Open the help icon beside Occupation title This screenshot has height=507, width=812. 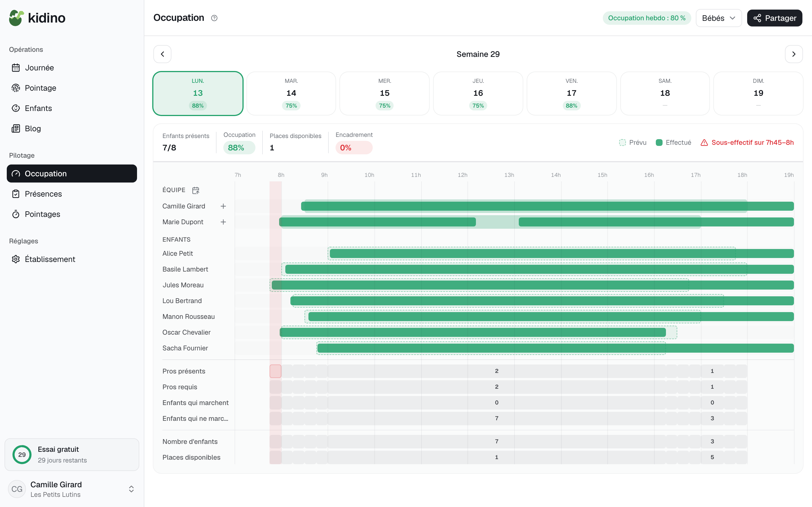[214, 18]
